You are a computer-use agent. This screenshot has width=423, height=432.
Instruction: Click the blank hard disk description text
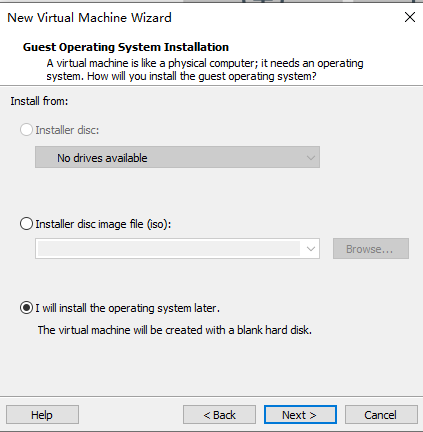[175, 330]
